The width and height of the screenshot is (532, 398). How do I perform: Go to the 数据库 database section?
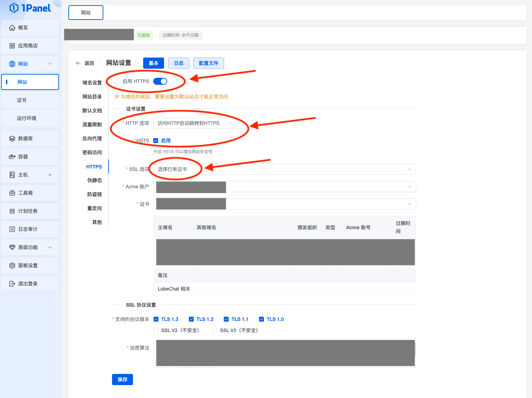pos(25,138)
